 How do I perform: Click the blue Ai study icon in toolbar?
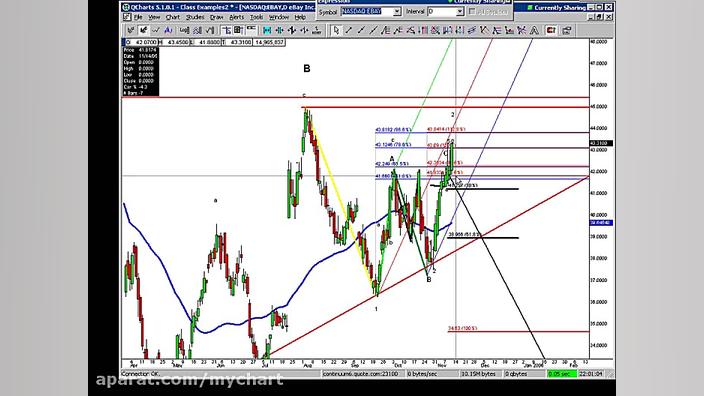click(168, 30)
